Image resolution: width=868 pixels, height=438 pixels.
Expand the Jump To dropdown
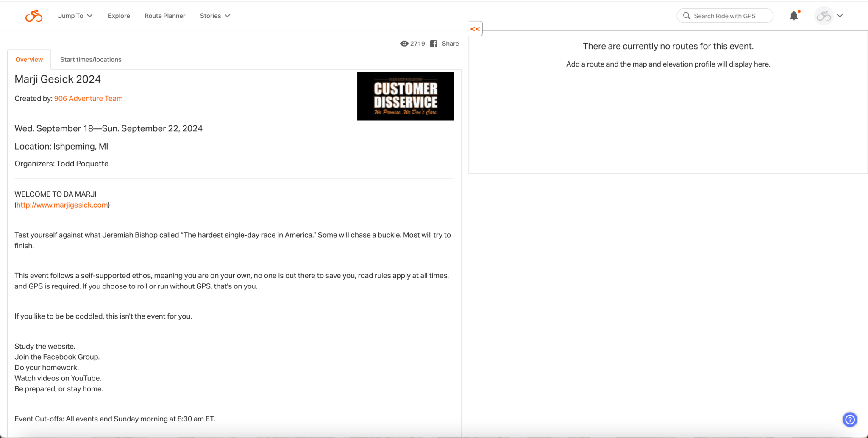tap(75, 16)
